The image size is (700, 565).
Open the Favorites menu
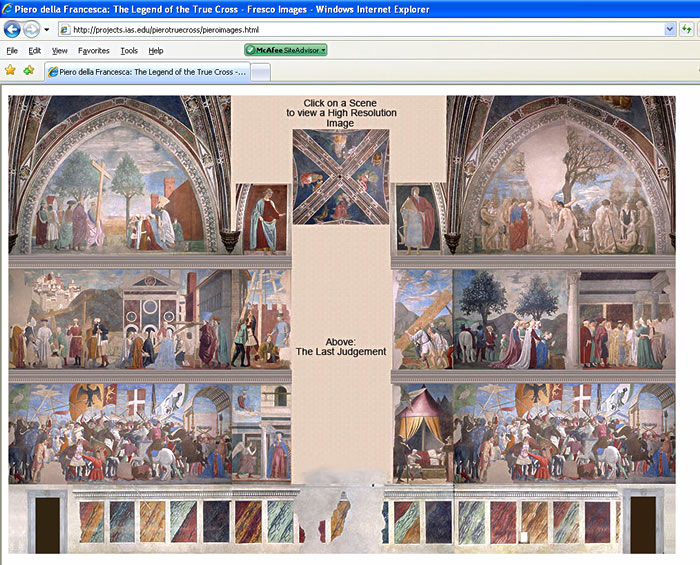pos(93,50)
